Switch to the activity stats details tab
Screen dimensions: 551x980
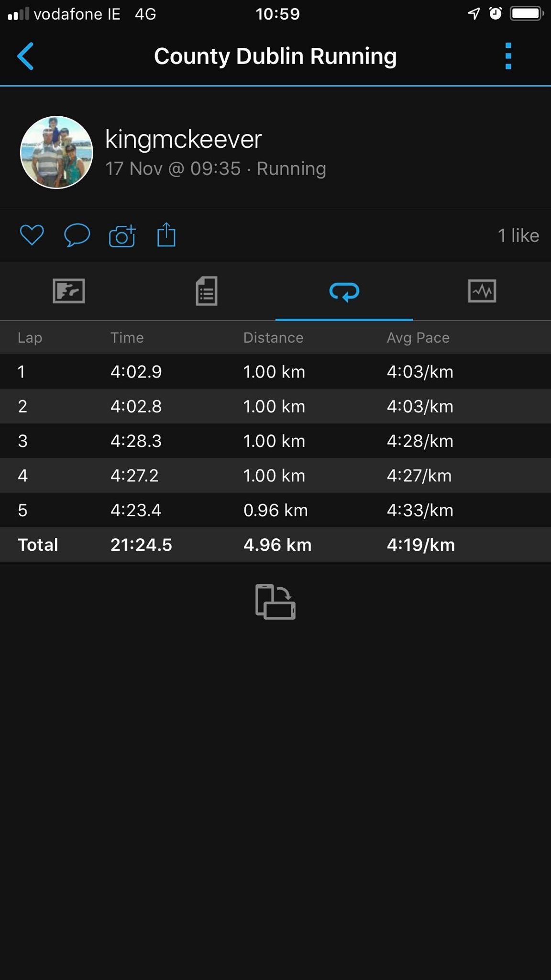(x=207, y=291)
